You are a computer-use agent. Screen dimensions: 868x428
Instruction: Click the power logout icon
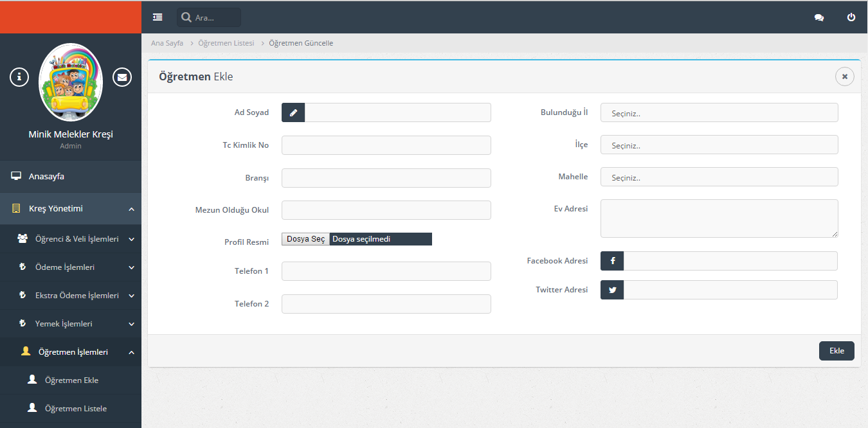pyautogui.click(x=851, y=17)
